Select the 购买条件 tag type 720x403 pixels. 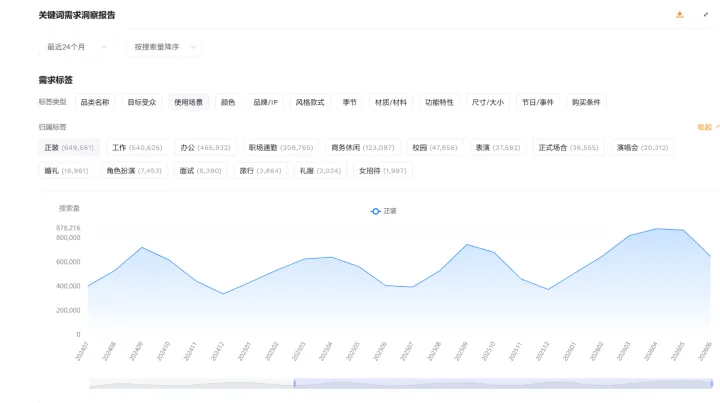(x=586, y=102)
